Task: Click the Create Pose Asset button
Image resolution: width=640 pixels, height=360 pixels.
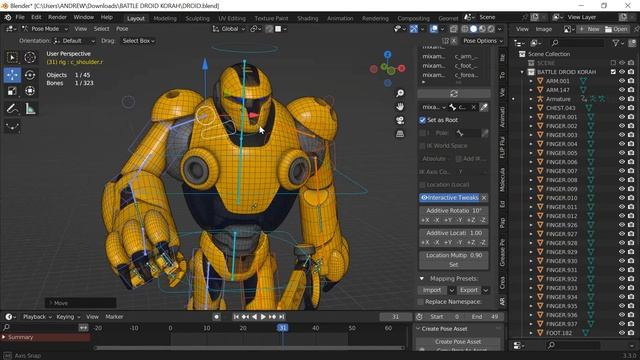Action: [x=458, y=342]
